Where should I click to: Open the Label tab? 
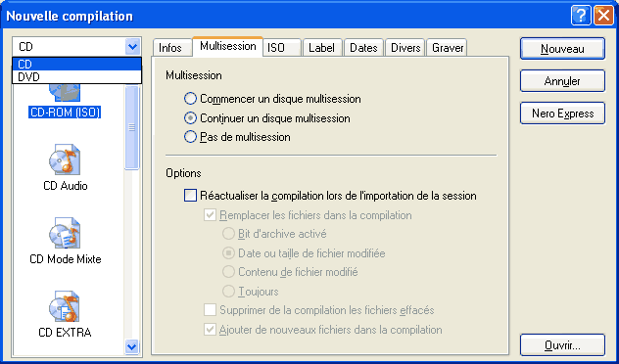point(321,48)
